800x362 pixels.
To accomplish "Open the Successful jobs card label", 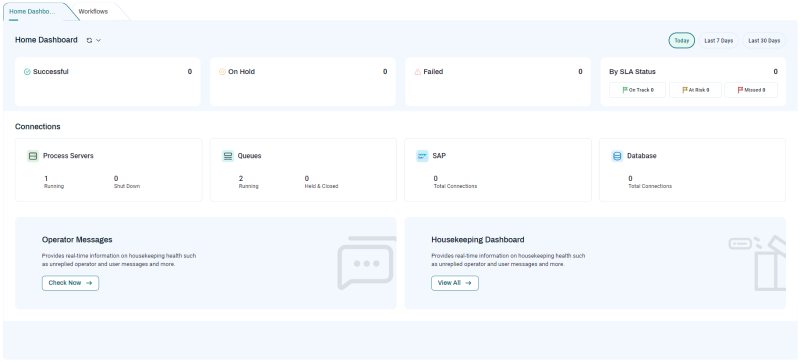I will click(51, 72).
